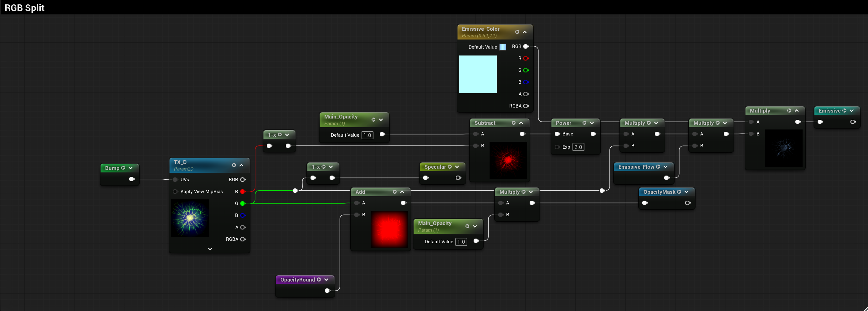Image resolution: width=868 pixels, height=311 pixels.
Task: Select the OpacityMask node title
Action: [x=660, y=192]
